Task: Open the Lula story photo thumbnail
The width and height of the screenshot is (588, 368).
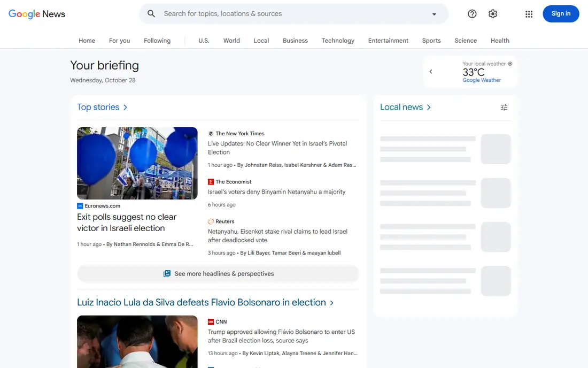Action: pyautogui.click(x=137, y=342)
